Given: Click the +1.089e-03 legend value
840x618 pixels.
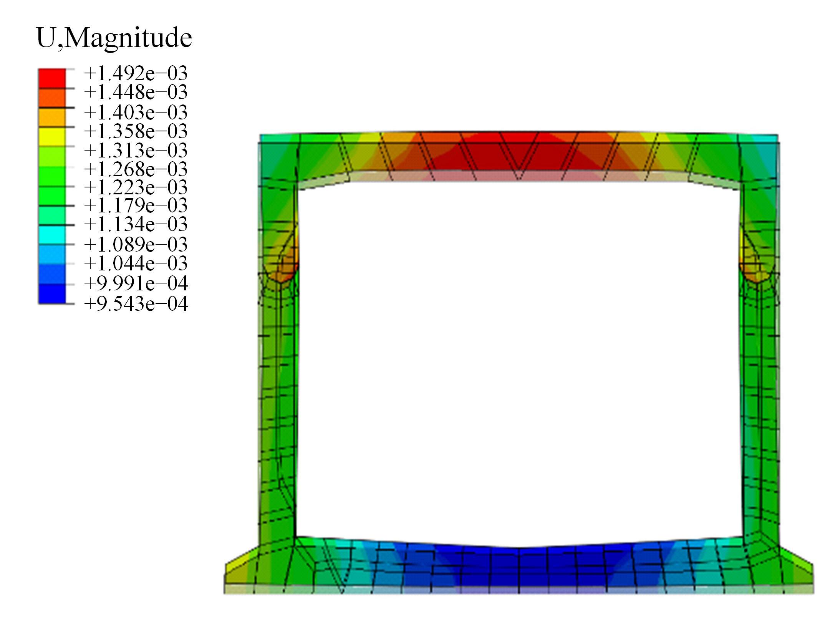Looking at the screenshot, I should click(136, 244).
